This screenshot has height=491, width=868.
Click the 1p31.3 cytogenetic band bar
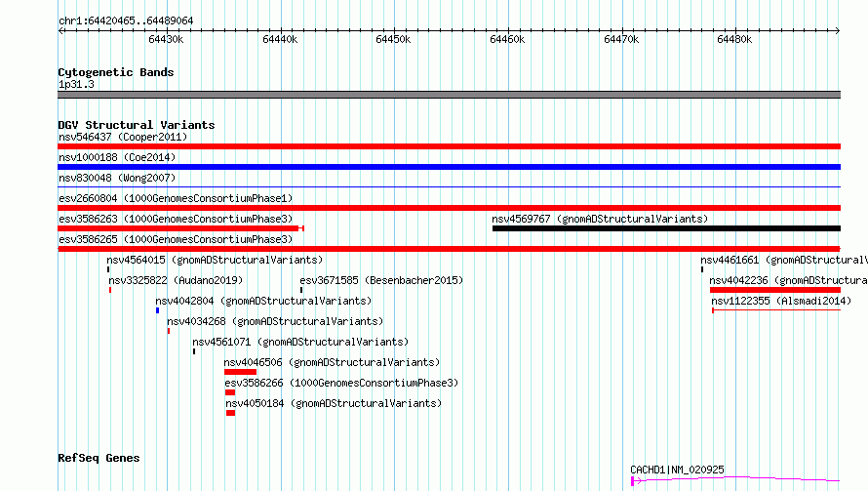(x=449, y=95)
